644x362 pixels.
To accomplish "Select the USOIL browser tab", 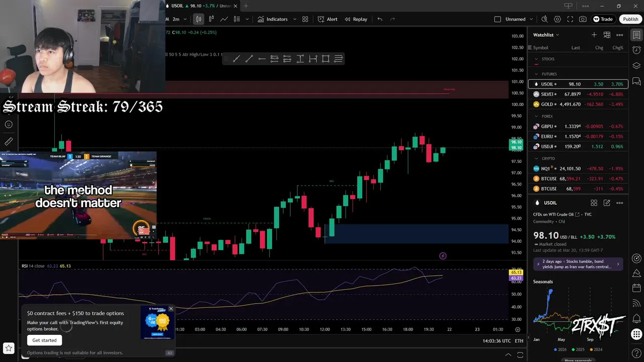I will click(201, 6).
